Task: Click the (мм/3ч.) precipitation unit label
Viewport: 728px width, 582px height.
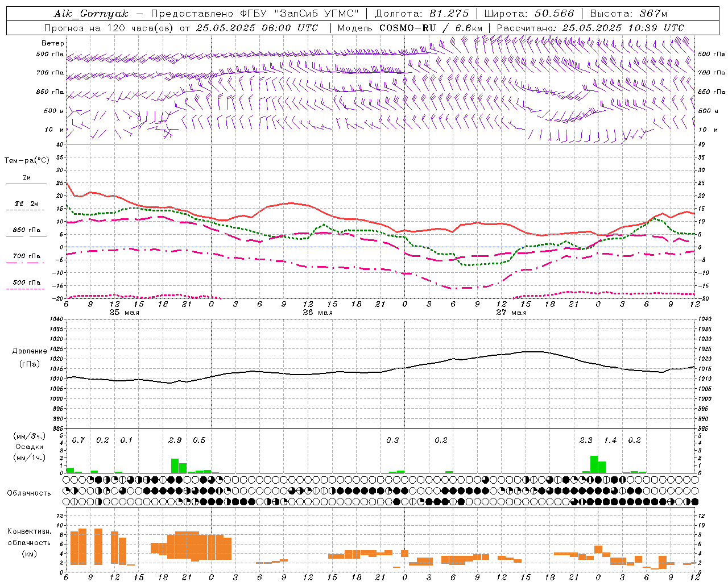Action: 29,436
